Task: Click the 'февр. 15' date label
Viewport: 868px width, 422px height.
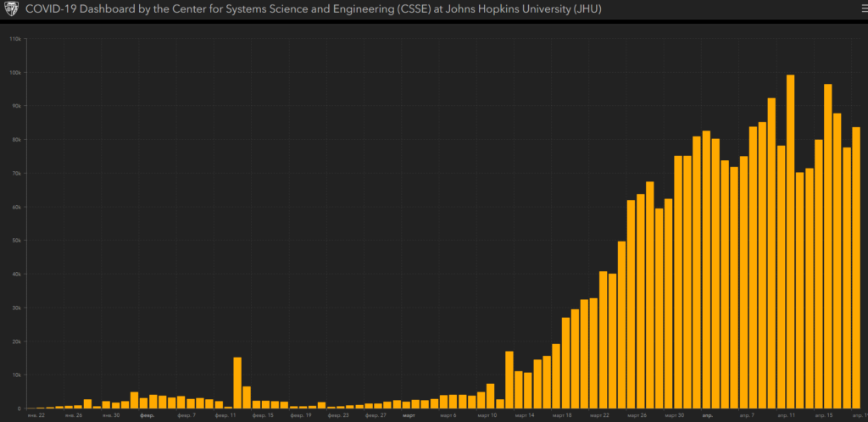Action: pyautogui.click(x=263, y=415)
